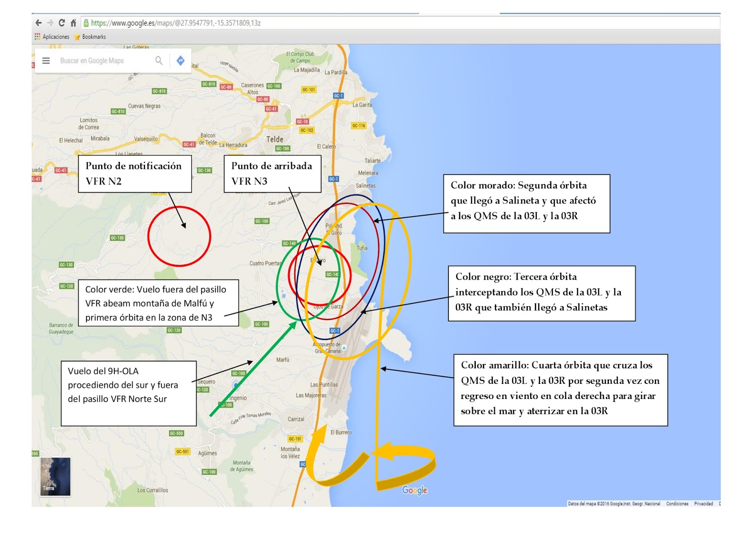This screenshot has height=534, width=756.
Task: Click the 'Mirabala' place label
Action: pyautogui.click(x=100, y=138)
